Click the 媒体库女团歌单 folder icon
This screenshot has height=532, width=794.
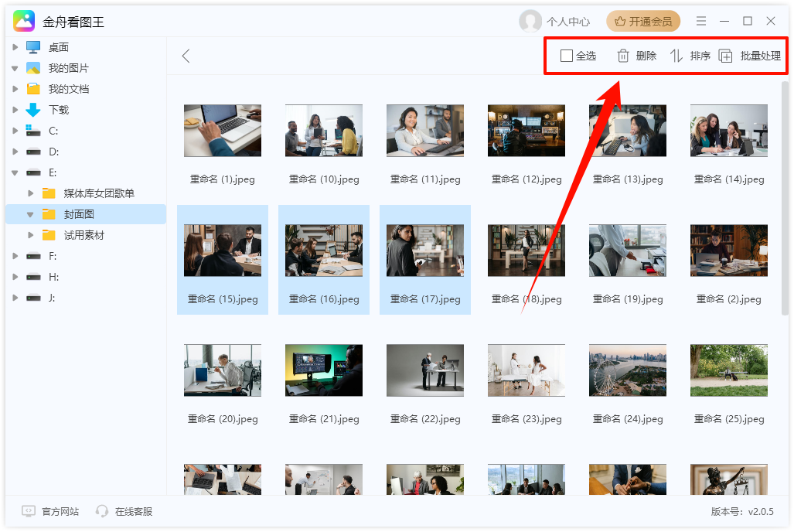pos(49,193)
